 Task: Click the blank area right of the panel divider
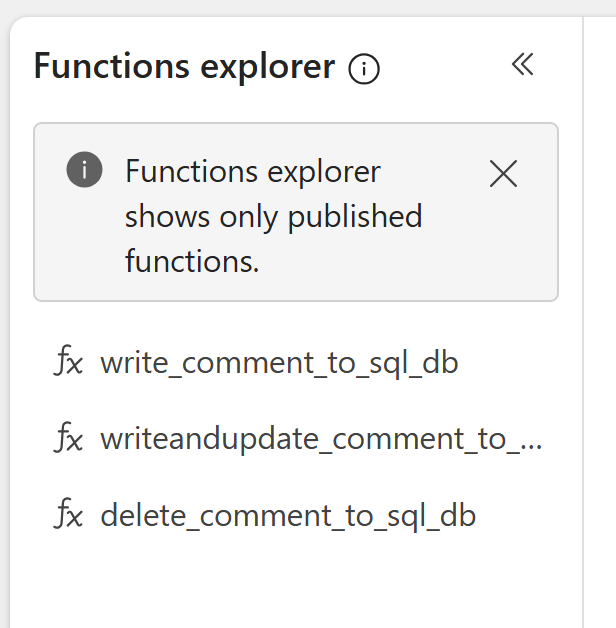[600, 330]
